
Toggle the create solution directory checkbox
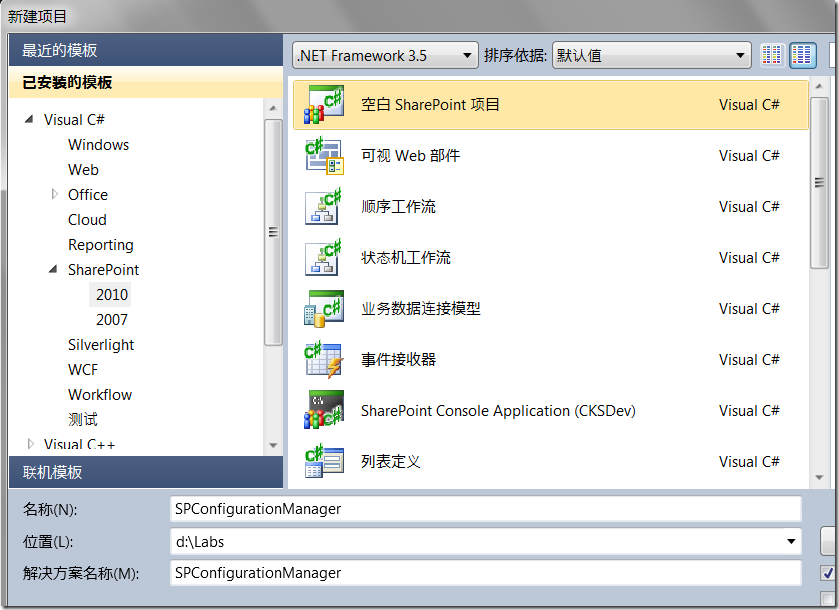tap(828, 573)
